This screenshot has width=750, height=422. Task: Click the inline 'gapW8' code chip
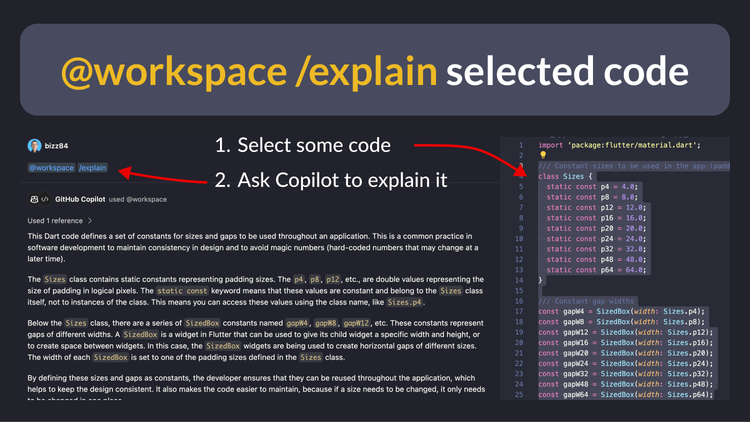tap(325, 323)
